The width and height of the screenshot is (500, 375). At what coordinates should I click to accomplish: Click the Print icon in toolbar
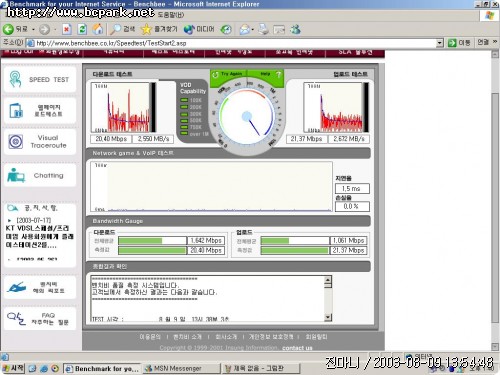pyautogui.click(x=263, y=29)
